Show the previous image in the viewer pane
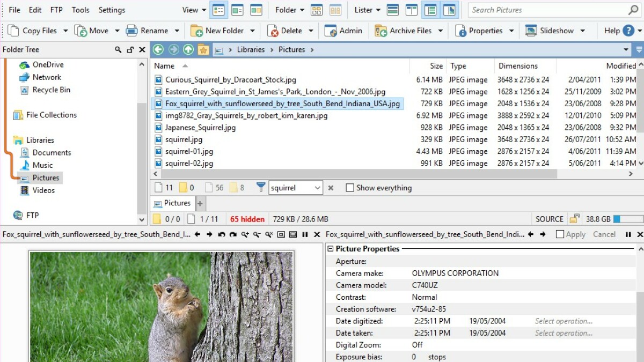 pyautogui.click(x=197, y=234)
